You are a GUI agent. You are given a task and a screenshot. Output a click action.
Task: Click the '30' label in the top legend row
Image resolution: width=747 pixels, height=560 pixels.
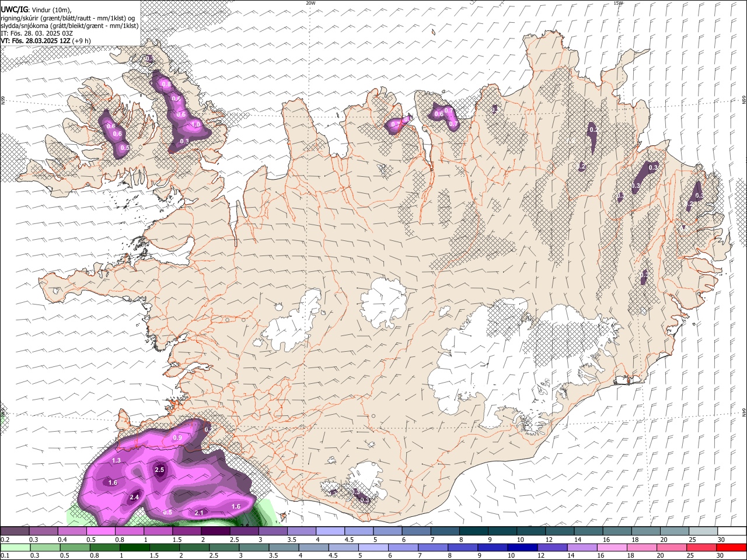(721, 540)
